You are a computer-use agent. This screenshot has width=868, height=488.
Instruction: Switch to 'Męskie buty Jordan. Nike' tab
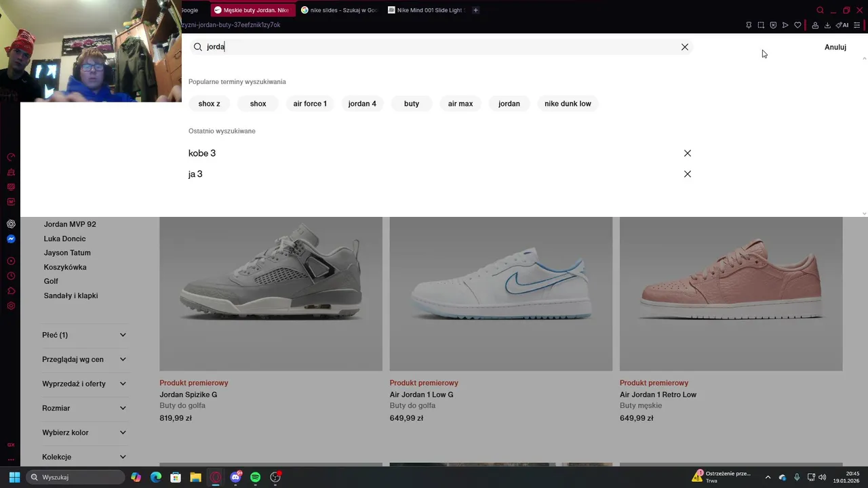[252, 10]
